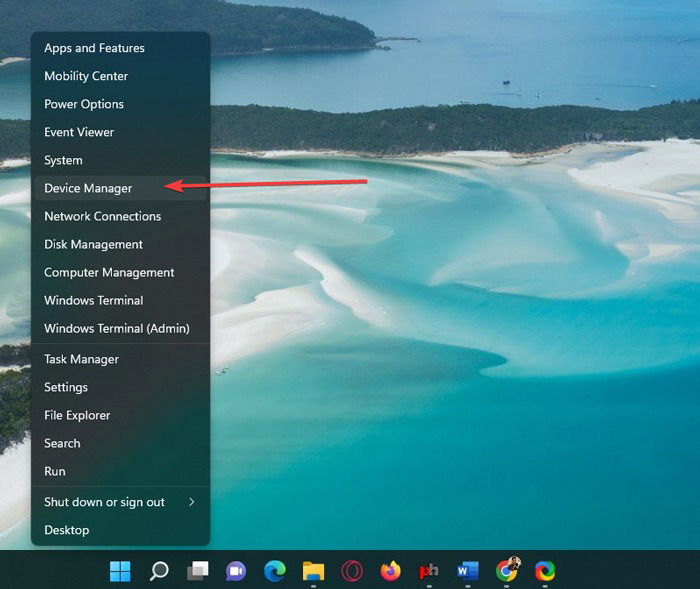Expand Shut down or sign out submenu
The image size is (700, 589).
(x=121, y=502)
